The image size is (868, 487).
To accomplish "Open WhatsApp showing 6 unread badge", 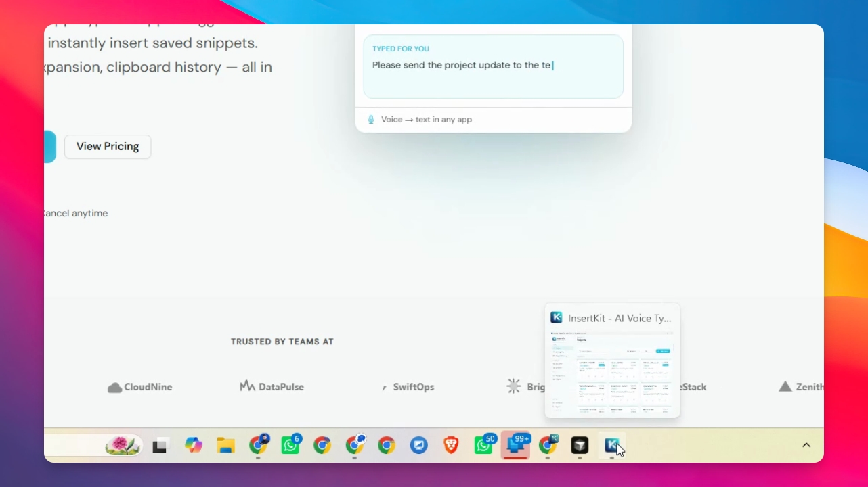I will 290,445.
